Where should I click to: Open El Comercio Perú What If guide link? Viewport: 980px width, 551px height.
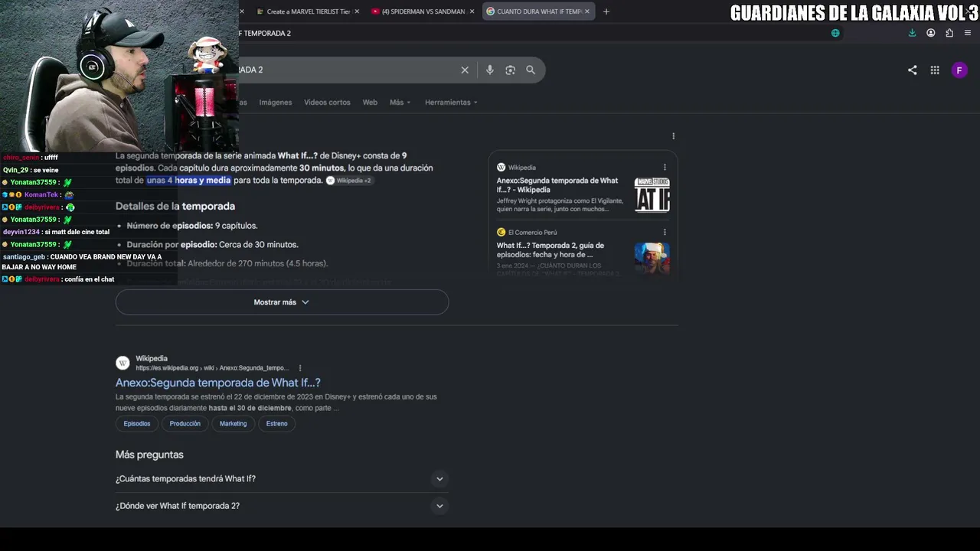[x=550, y=250]
